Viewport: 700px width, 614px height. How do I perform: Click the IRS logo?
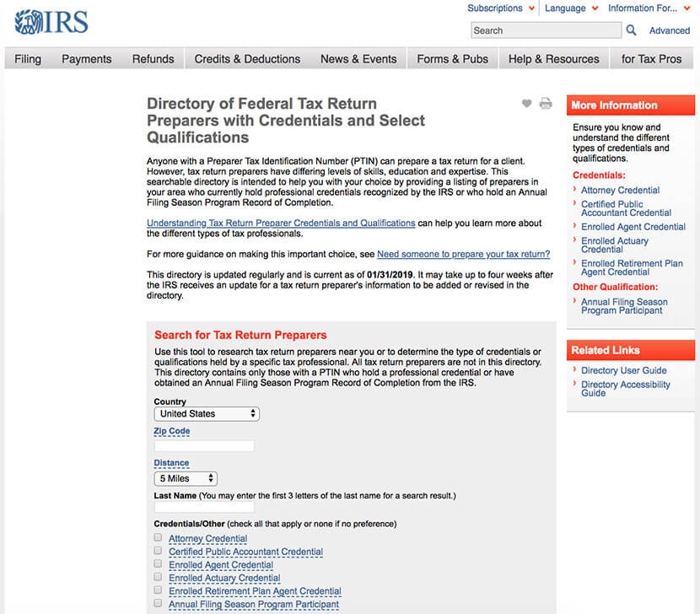tap(51, 22)
